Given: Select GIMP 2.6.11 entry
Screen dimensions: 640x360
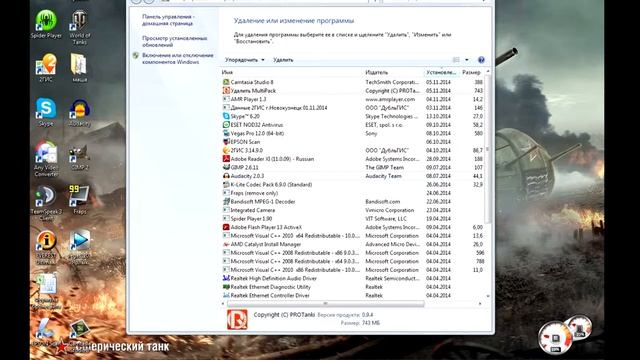Looking at the screenshot, I should [353, 167].
